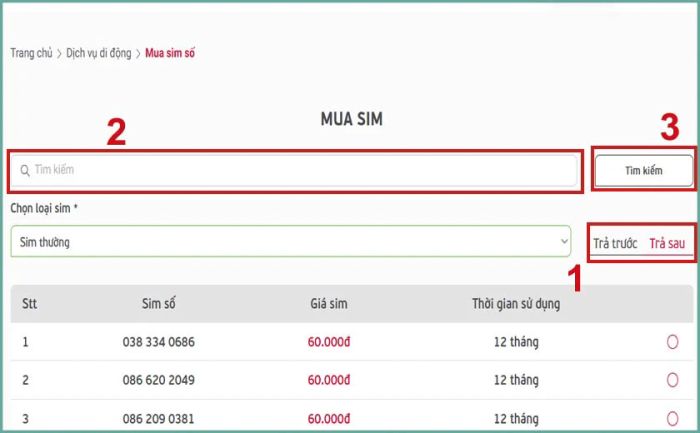Click 60.000đ price in row 1
700x433 pixels.
click(329, 342)
